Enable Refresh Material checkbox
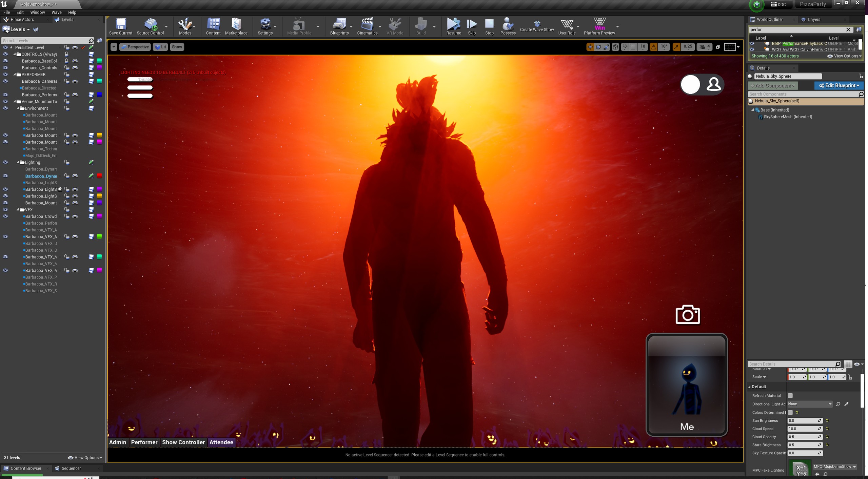This screenshot has height=479, width=868. pos(790,396)
